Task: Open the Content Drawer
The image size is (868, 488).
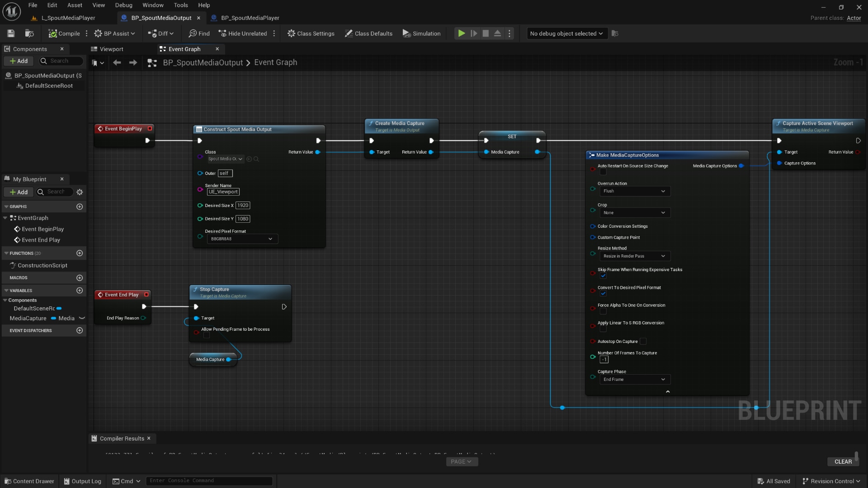Action: click(29, 481)
